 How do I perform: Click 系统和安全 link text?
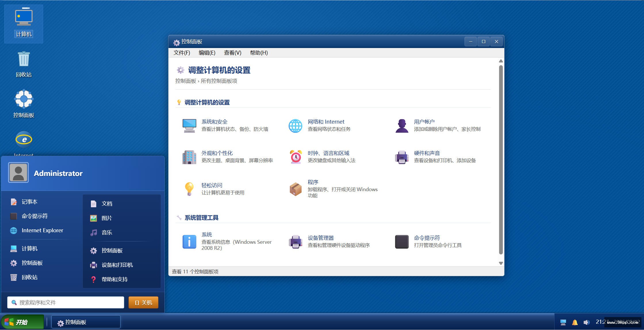214,122
